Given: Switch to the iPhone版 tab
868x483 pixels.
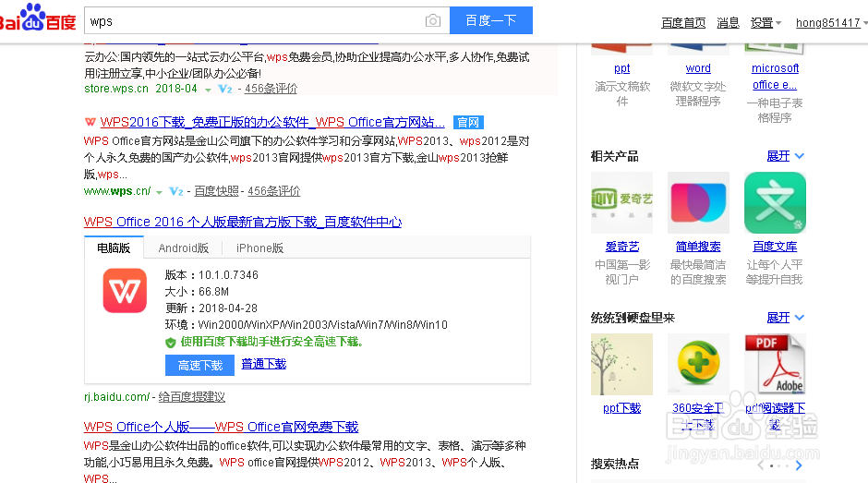Looking at the screenshot, I should (259, 248).
